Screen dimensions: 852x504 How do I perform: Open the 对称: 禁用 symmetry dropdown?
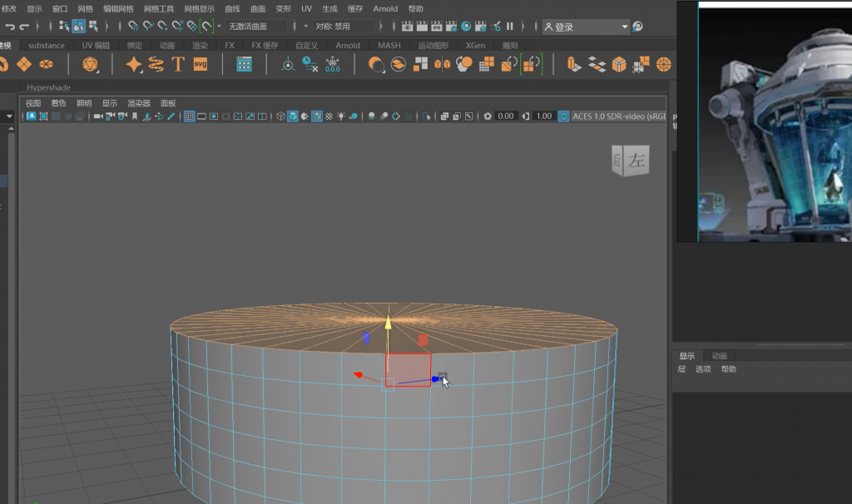point(344,26)
